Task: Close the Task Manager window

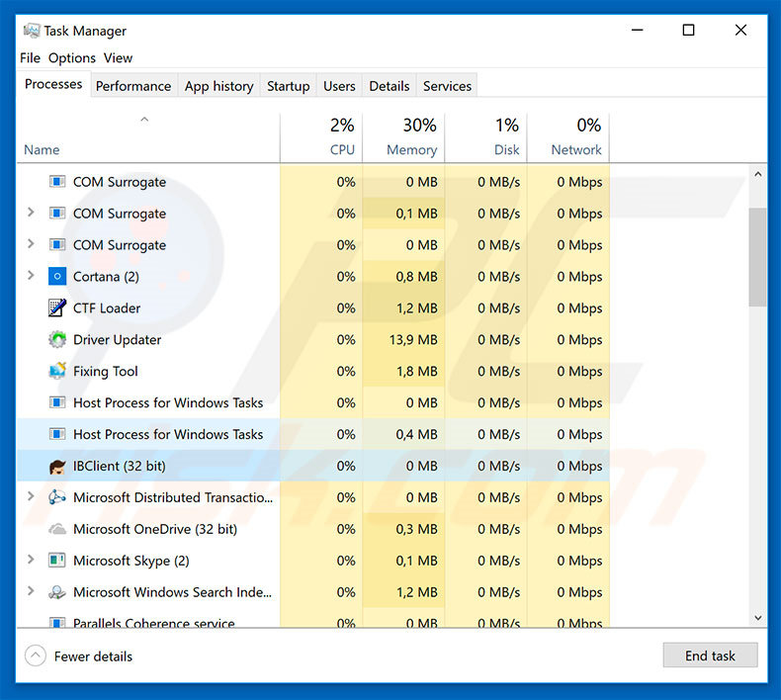Action: tap(740, 31)
